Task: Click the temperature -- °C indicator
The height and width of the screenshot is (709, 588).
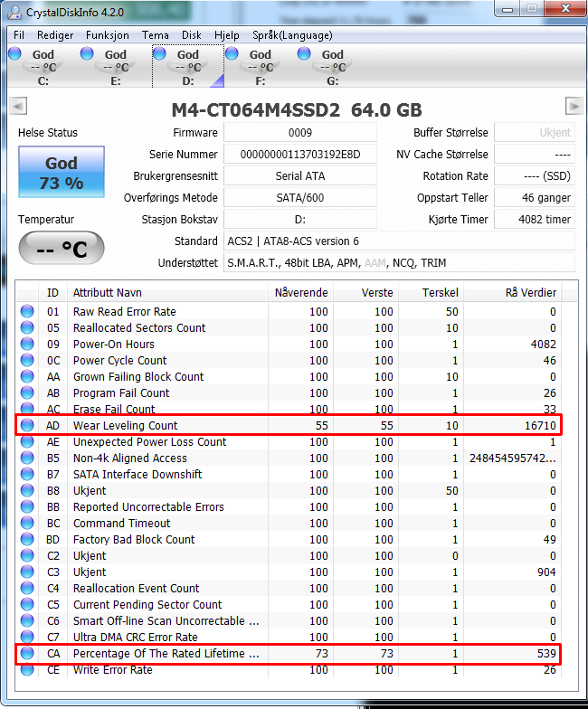Action: click(x=62, y=248)
